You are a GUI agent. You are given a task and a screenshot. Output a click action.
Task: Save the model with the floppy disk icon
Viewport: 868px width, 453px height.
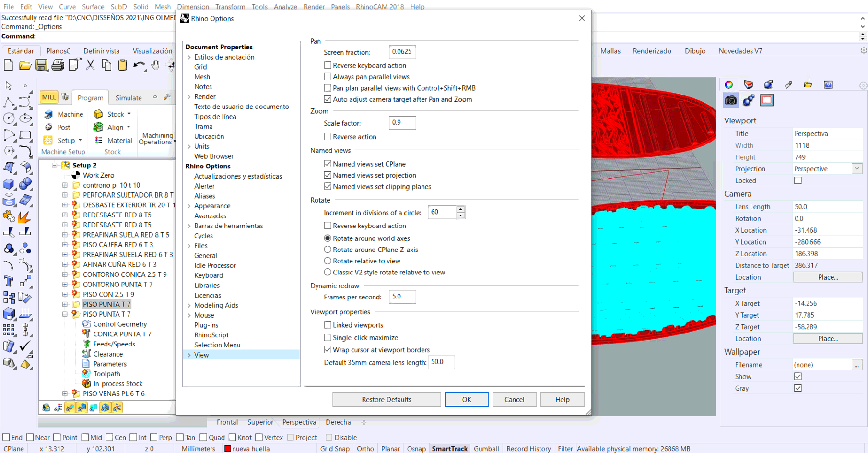[42, 65]
